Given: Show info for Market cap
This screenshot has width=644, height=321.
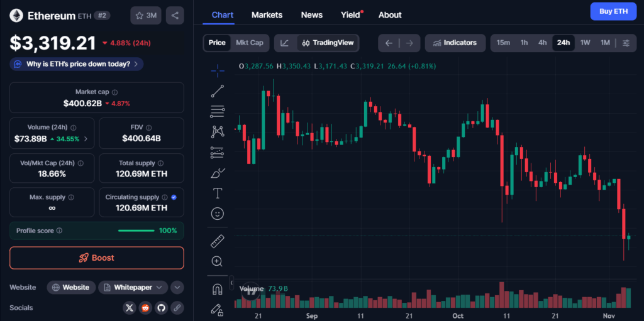Looking at the screenshot, I should tap(115, 92).
